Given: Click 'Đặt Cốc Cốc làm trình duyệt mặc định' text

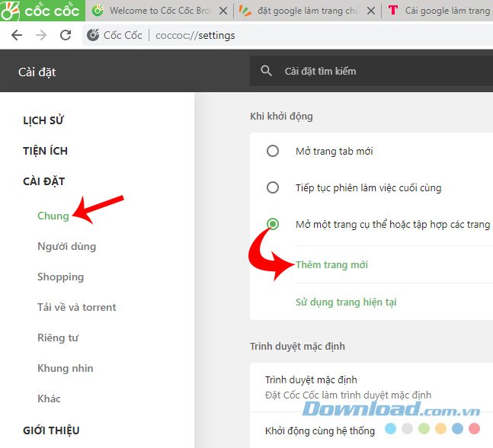Looking at the screenshot, I should 348,395.
